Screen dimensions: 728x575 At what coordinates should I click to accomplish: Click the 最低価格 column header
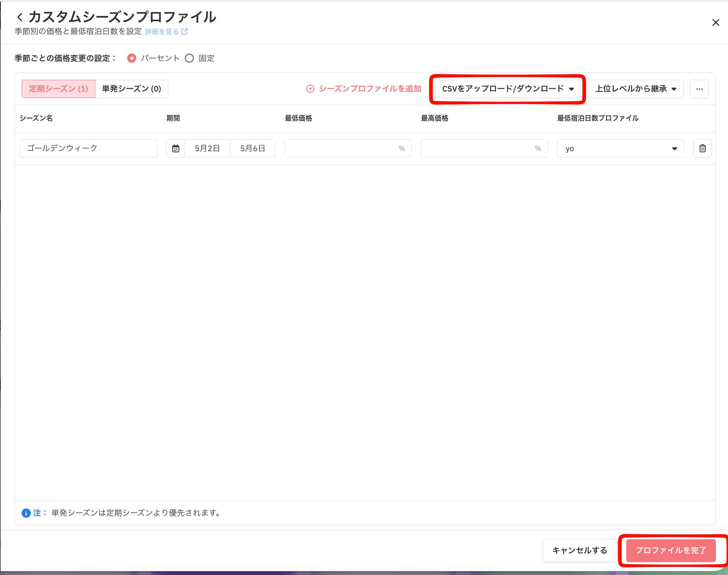coord(298,118)
